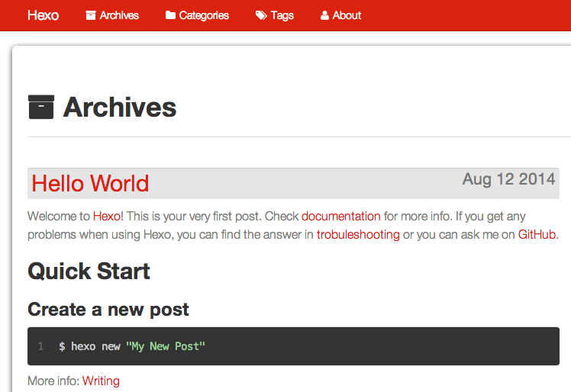Viewport: 571px width, 392px height.
Task: Click the Tags icon in navbar
Action: click(x=261, y=15)
